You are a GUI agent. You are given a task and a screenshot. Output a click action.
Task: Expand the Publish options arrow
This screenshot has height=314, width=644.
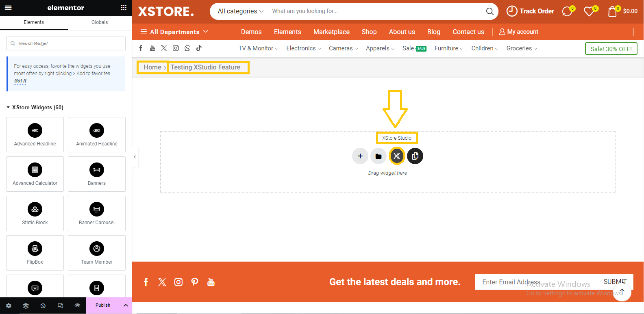pyautogui.click(x=126, y=305)
